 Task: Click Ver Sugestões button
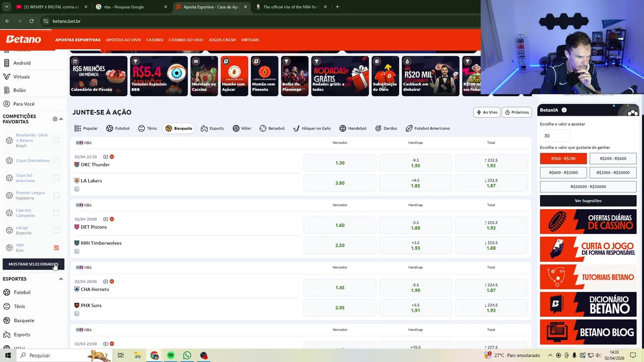point(588,201)
